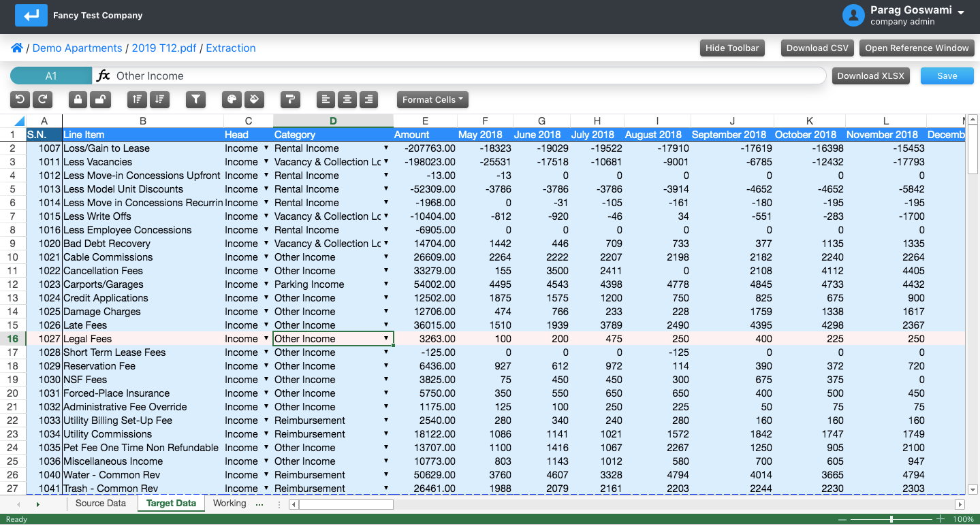
Task: Open the Format Cells dropdown
Action: [x=432, y=99]
